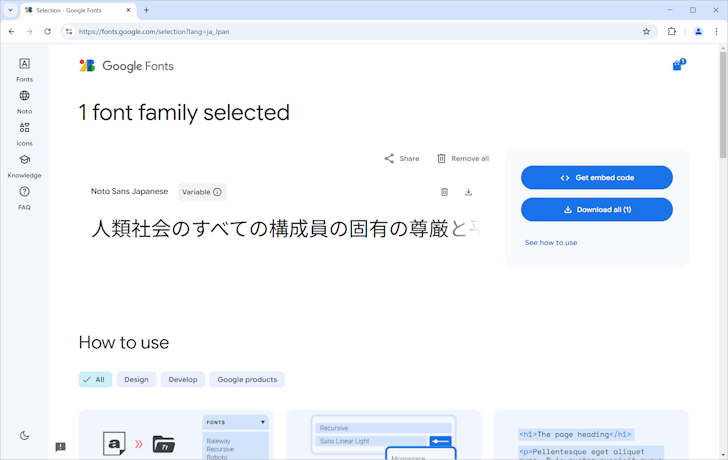Open the Knowledge section in sidebar
Viewport: 728px width, 460px height.
pos(24,166)
